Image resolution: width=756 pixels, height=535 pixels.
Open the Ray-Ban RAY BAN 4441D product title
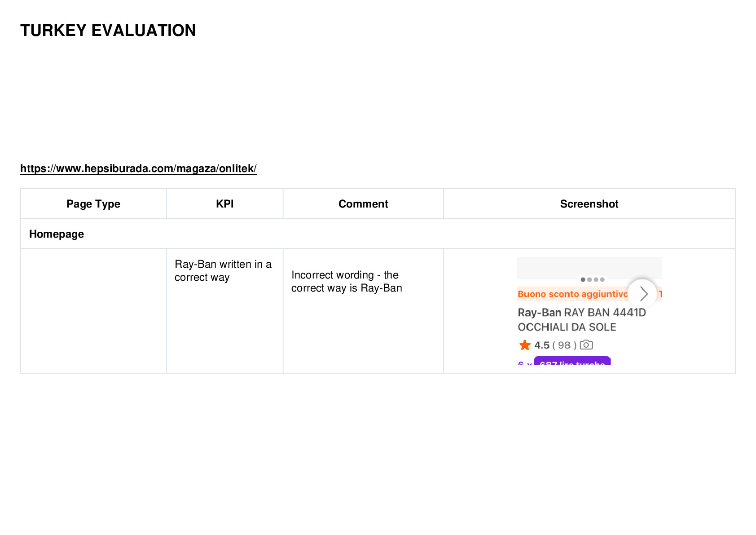[582, 320]
